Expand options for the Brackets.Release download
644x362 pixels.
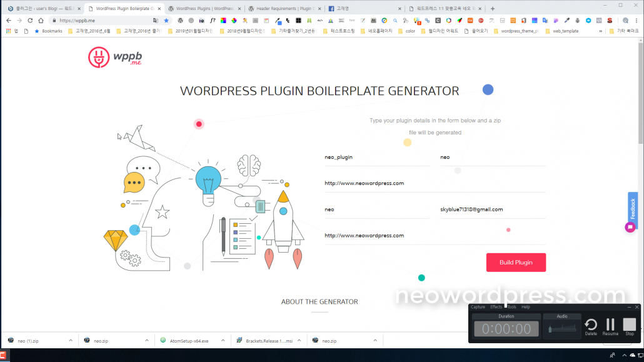pos(299,341)
